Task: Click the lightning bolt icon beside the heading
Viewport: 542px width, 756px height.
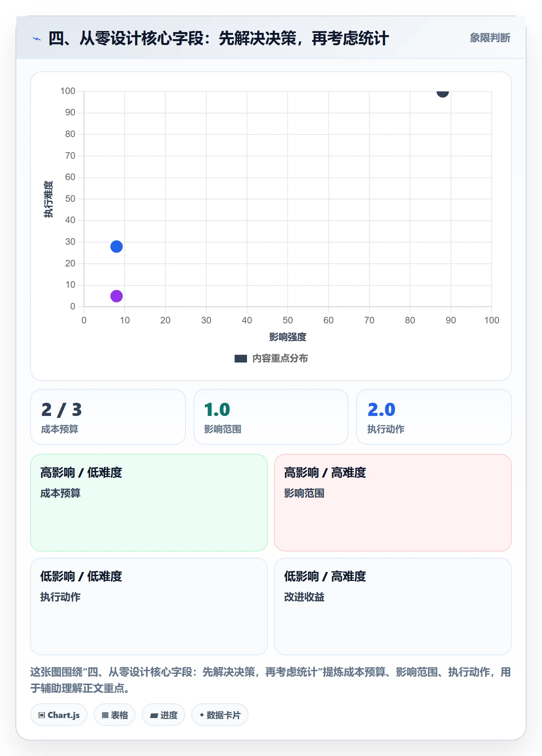Action: [x=37, y=39]
